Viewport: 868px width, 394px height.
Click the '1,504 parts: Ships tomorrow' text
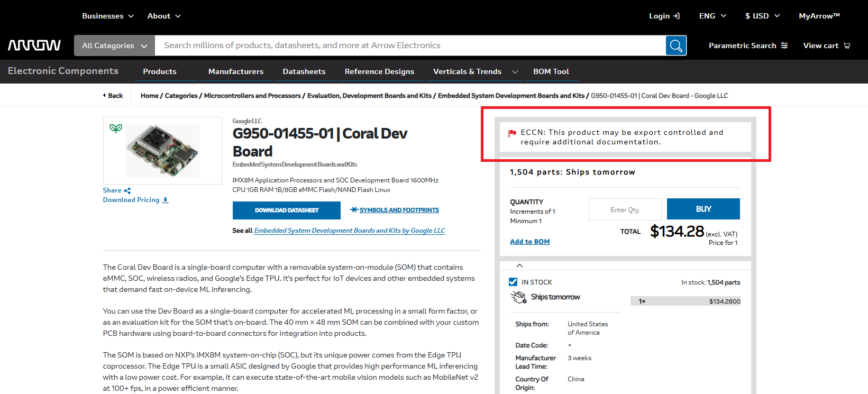572,172
